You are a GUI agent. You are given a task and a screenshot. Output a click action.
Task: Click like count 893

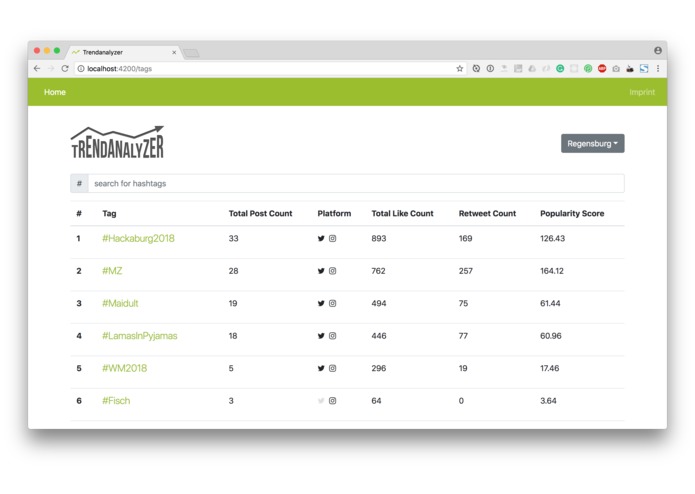(379, 238)
